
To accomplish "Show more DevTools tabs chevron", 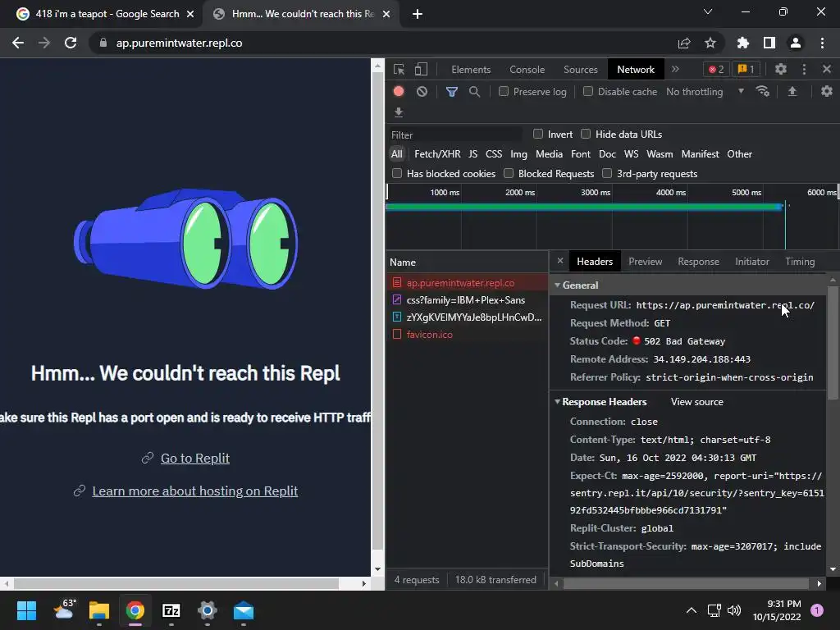I will (x=675, y=69).
